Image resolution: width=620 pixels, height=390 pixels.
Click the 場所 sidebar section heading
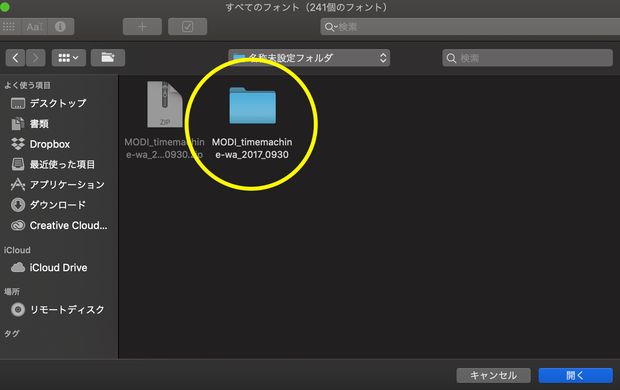click(x=12, y=292)
